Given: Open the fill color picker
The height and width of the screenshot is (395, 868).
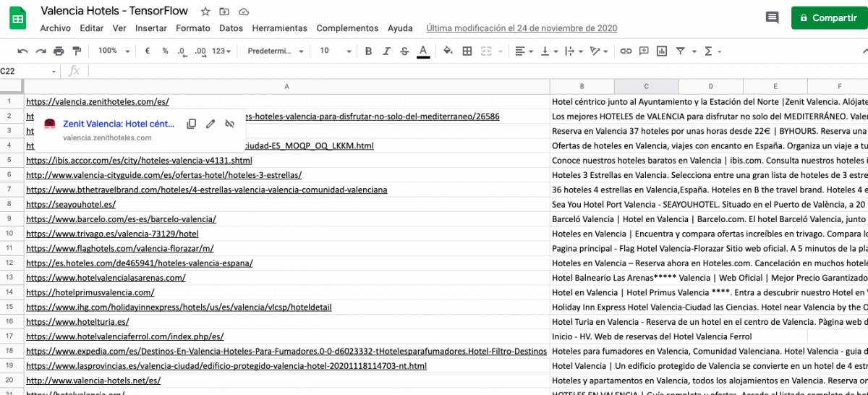Looking at the screenshot, I should tap(448, 51).
